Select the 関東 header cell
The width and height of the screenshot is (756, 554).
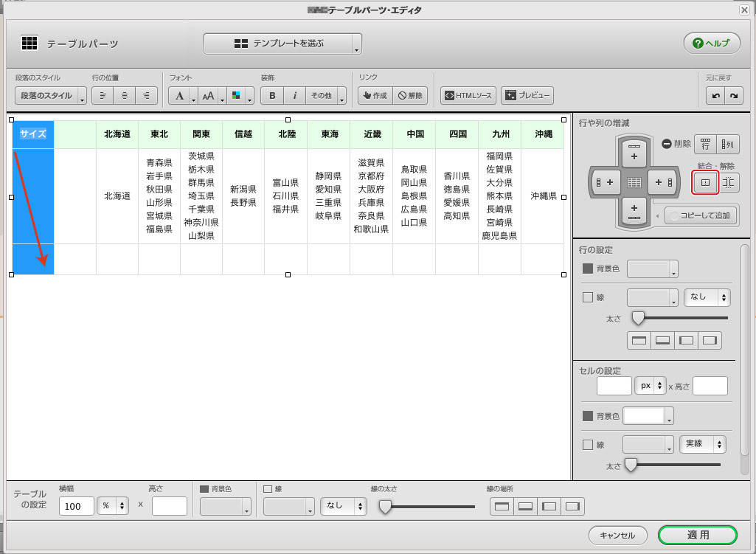(201, 134)
